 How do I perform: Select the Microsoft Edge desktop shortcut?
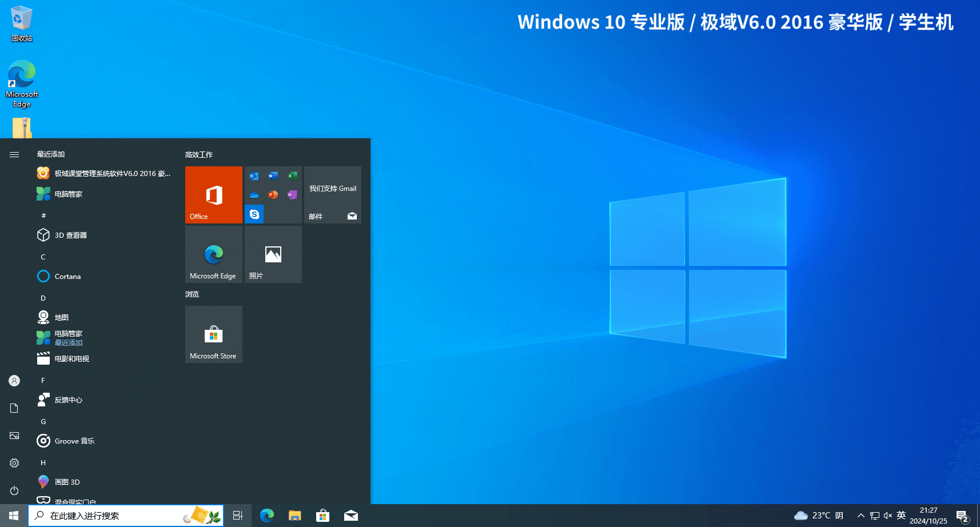pos(22,84)
